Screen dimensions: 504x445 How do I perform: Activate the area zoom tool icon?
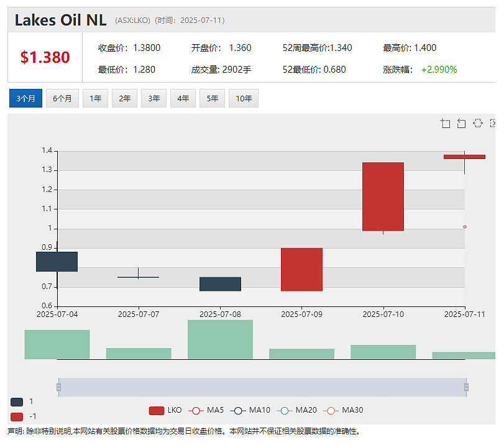coord(445,123)
